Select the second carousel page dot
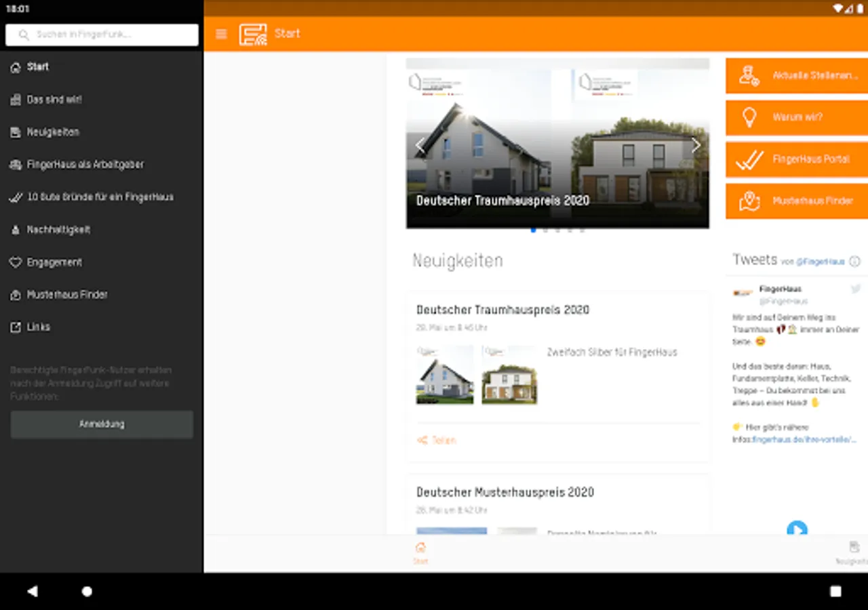 tap(545, 230)
